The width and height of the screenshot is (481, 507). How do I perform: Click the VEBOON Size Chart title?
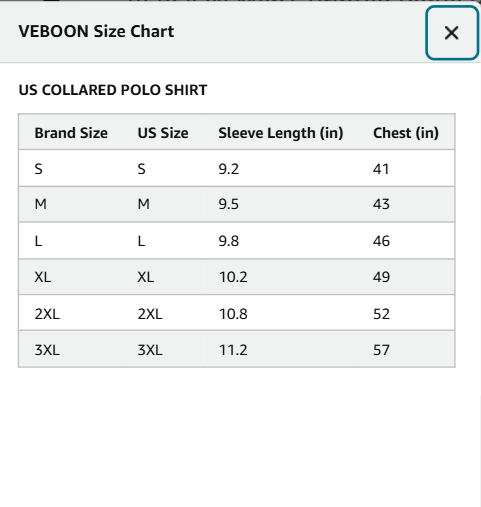tap(96, 32)
